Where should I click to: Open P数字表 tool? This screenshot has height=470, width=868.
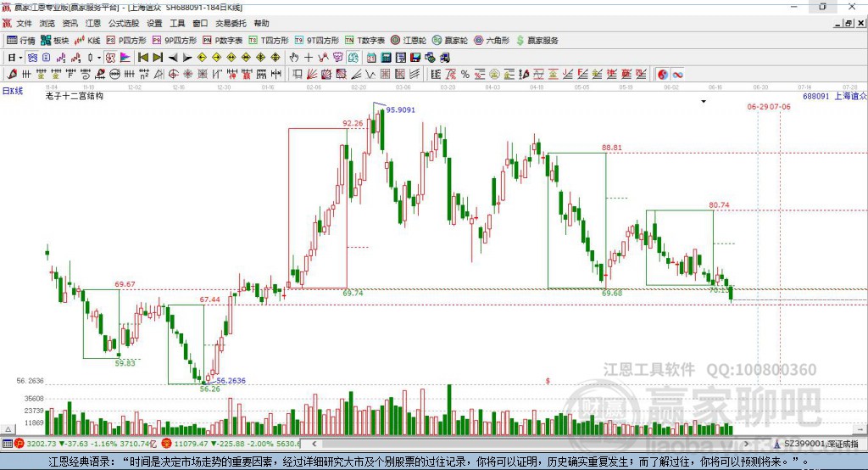(x=223, y=41)
